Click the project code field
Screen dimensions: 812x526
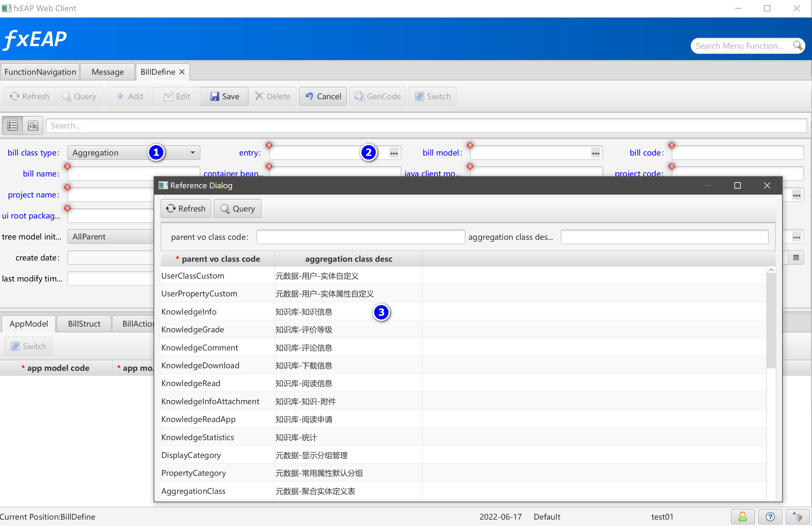(x=738, y=173)
